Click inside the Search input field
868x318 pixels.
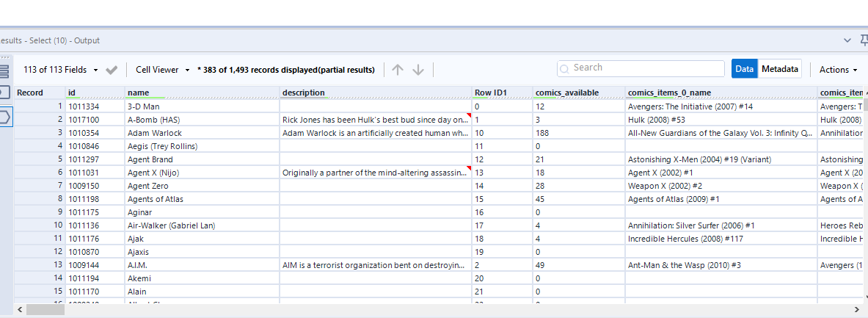[x=637, y=68]
